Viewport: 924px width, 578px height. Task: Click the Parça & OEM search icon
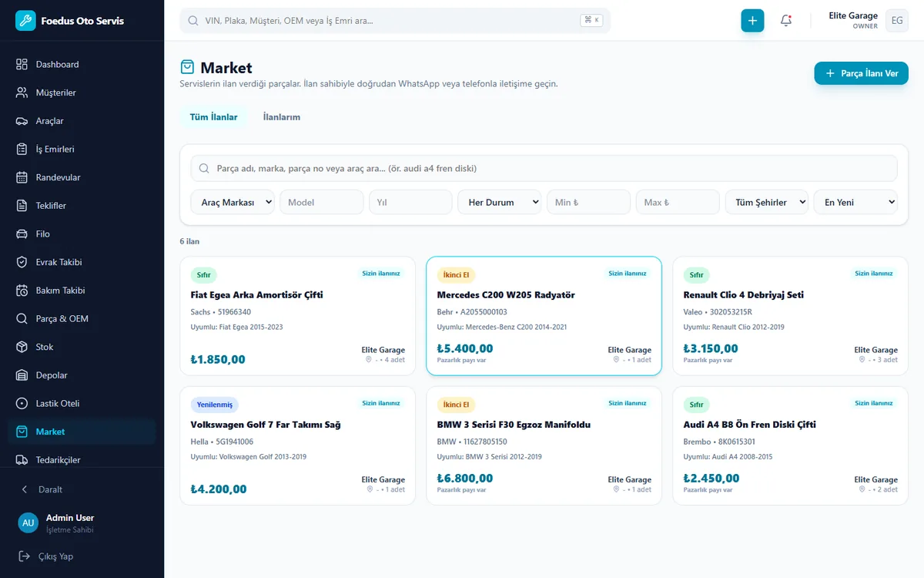point(22,319)
